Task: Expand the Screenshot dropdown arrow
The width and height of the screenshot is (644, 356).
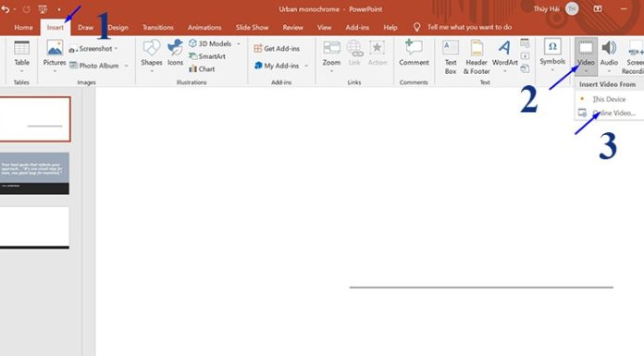Action: pos(117,48)
